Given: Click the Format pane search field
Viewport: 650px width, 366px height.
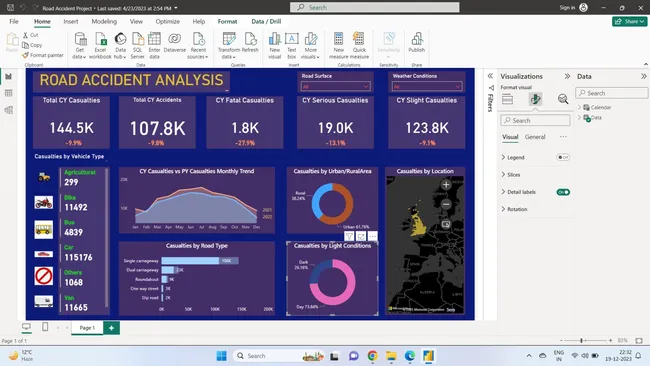Looking at the screenshot, I should click(x=535, y=121).
